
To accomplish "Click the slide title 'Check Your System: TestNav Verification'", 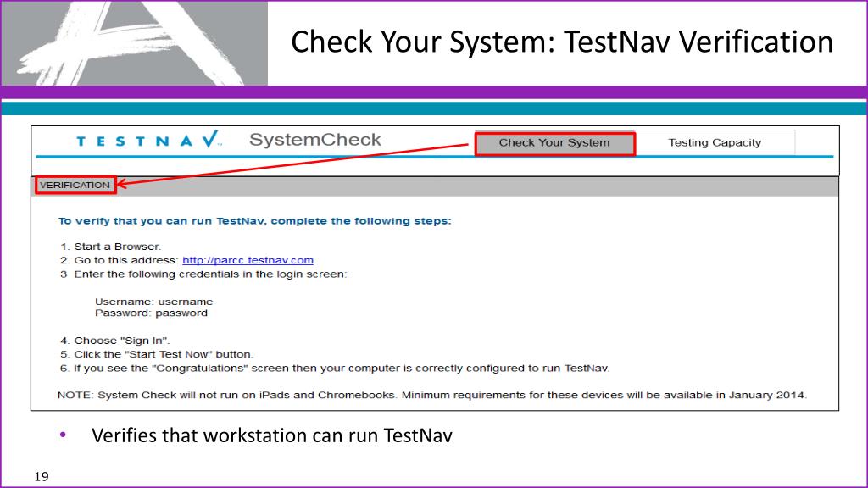I will (562, 42).
